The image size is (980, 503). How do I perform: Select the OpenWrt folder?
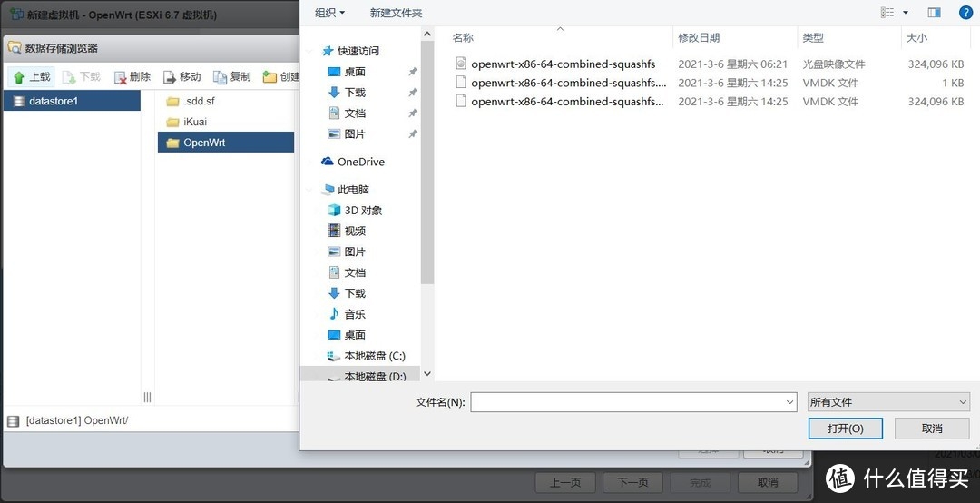226,142
